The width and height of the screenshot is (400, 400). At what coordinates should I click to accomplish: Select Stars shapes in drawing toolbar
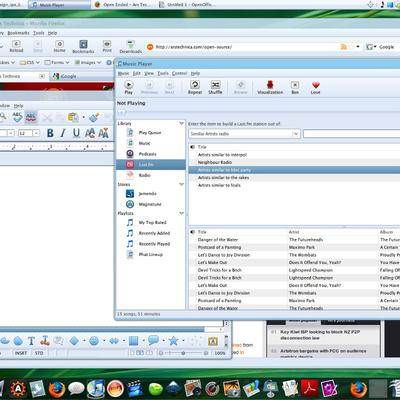[173, 341]
